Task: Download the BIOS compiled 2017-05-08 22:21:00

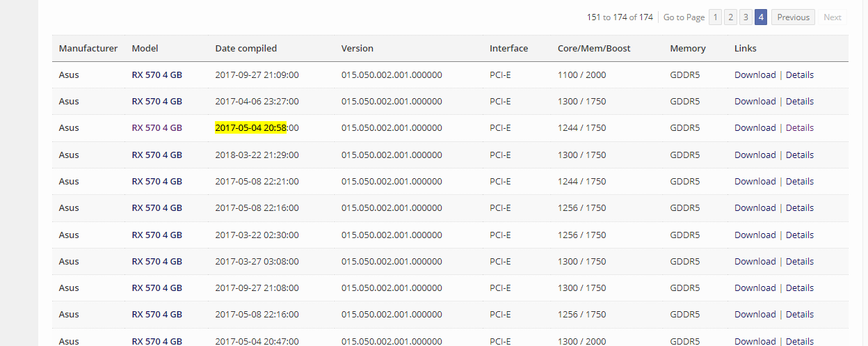Action: coord(755,182)
